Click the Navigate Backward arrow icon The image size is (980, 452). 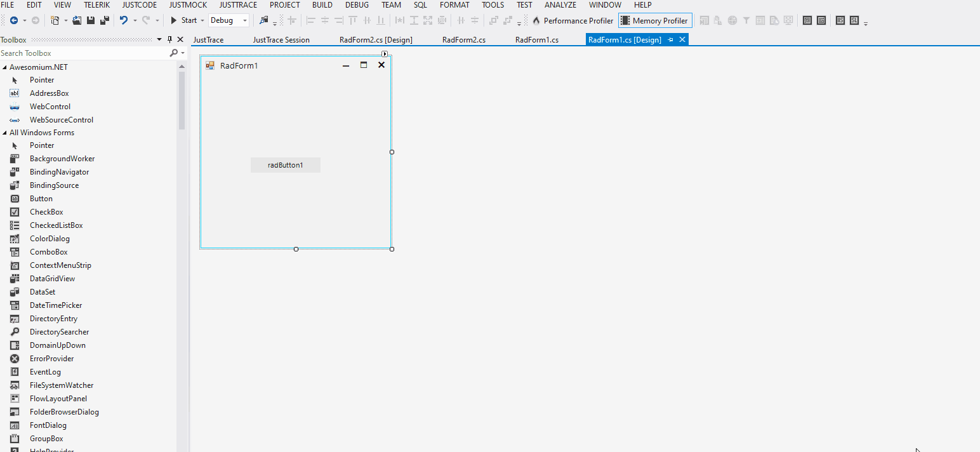tap(14, 20)
